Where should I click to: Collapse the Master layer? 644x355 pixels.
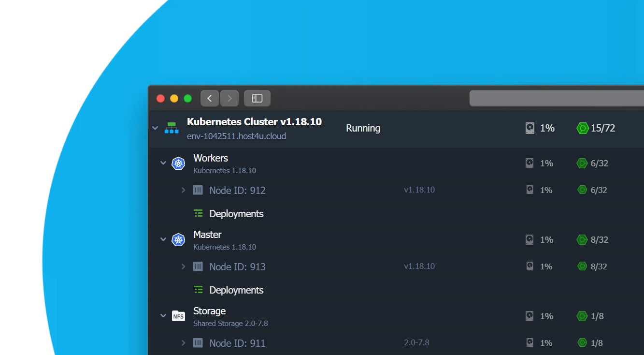pyautogui.click(x=163, y=239)
